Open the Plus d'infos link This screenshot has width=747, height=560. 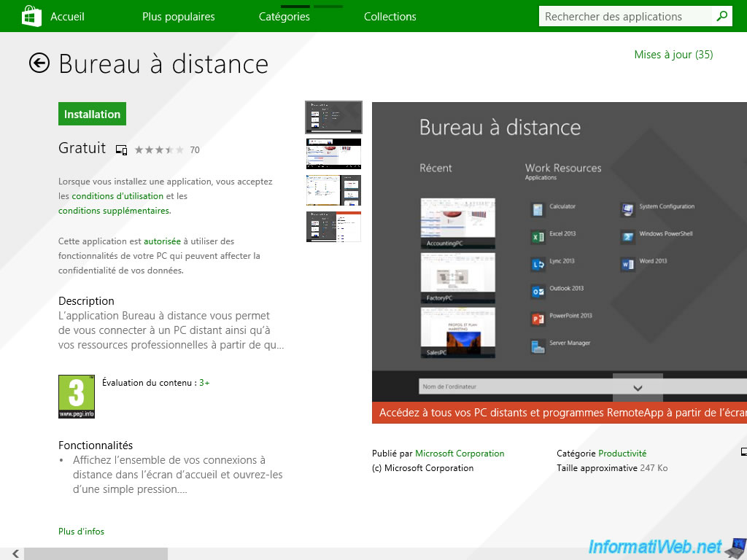82,532
